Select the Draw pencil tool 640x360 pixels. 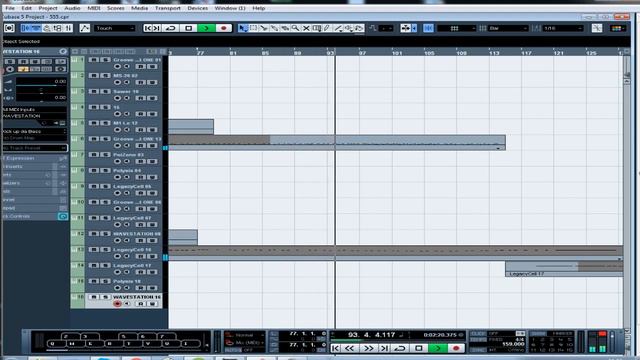(327, 28)
